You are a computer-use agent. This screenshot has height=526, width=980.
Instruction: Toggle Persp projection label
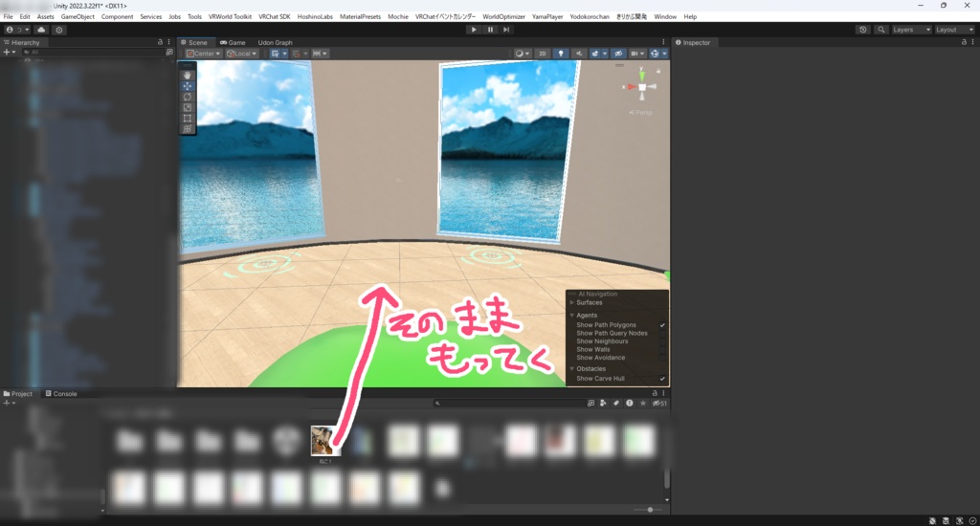pos(642,113)
